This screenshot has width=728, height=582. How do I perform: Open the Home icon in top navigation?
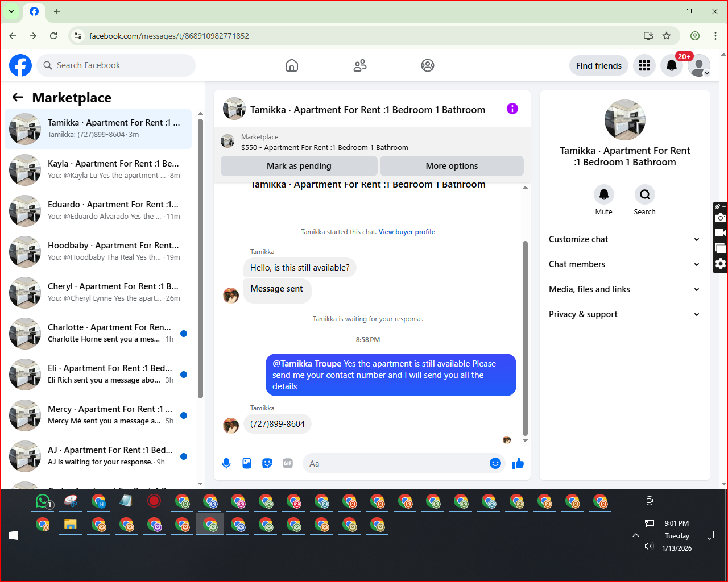click(x=292, y=65)
